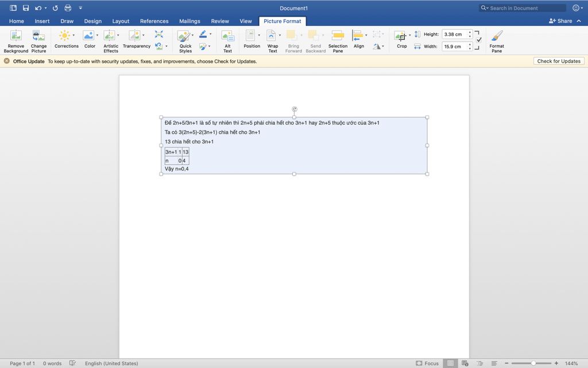This screenshot has height=368, width=588.
Task: Open the Selection Pane
Action: [x=338, y=41]
